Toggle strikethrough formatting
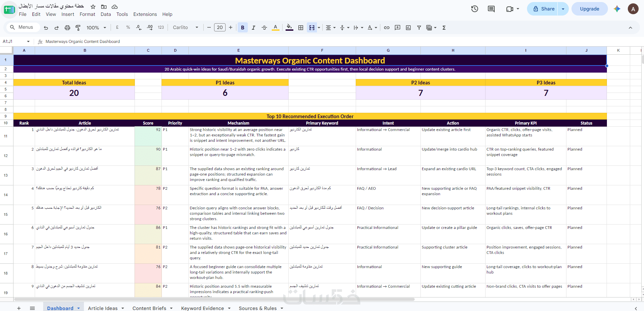This screenshot has height=311, width=644. click(x=264, y=28)
